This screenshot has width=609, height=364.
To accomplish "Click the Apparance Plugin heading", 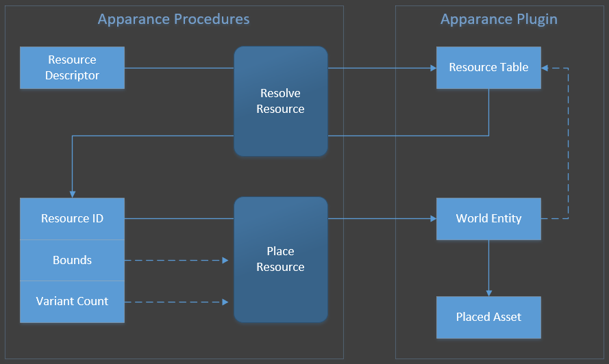I will click(x=499, y=19).
